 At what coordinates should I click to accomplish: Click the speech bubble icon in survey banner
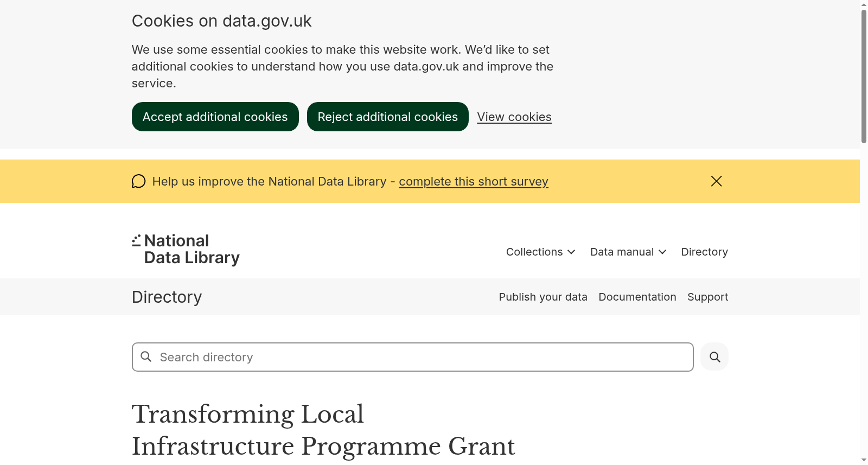(139, 181)
